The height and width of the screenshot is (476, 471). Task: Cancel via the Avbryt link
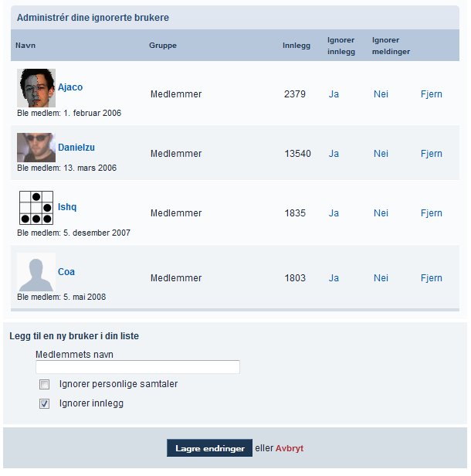pyautogui.click(x=290, y=448)
